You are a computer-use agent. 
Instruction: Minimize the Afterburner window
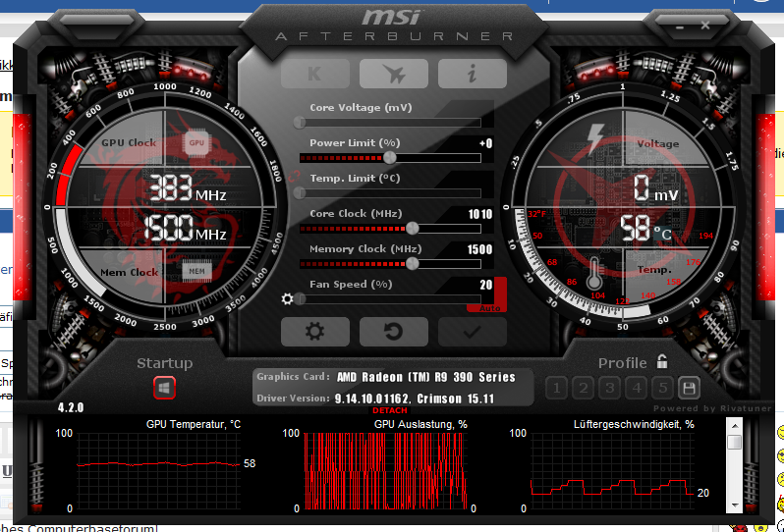pos(680,27)
